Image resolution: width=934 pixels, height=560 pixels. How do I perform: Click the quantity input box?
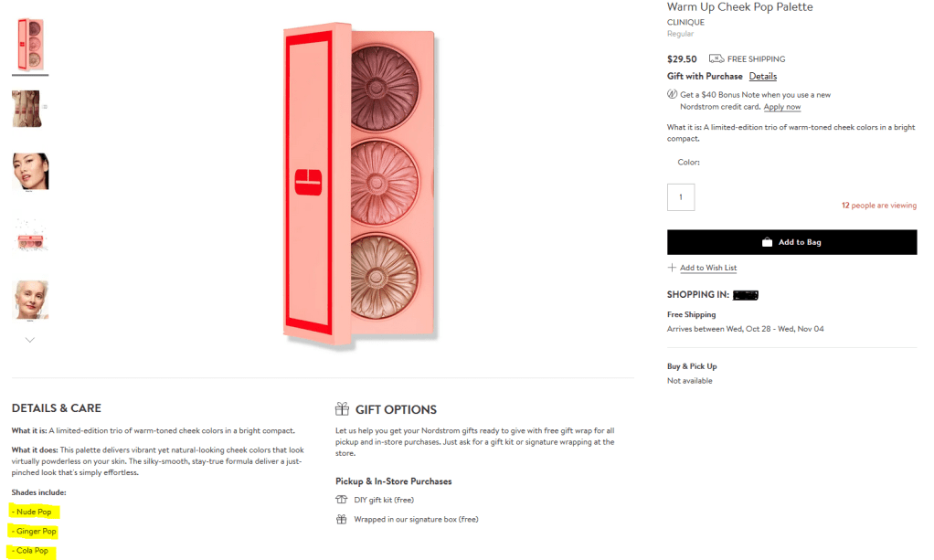pos(681,197)
